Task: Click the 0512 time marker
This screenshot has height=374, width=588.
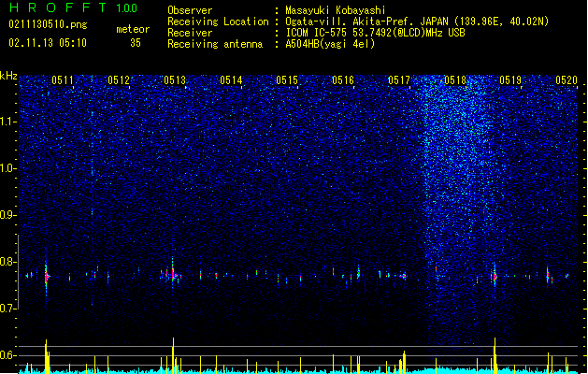Action: (119, 80)
